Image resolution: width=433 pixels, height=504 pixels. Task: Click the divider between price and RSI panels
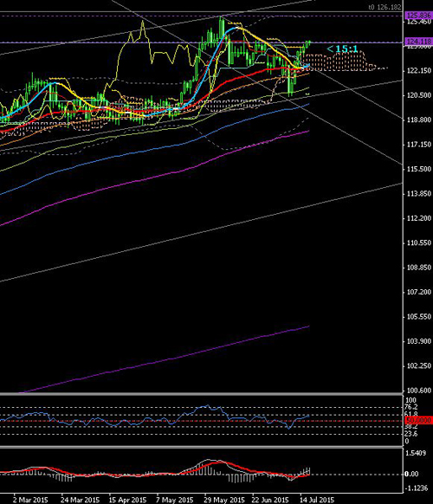point(201,394)
